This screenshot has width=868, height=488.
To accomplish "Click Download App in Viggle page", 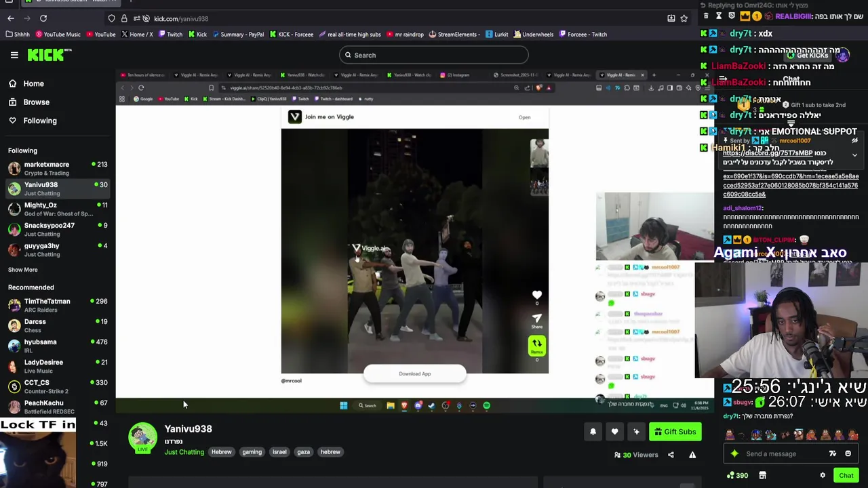I will coord(414,373).
